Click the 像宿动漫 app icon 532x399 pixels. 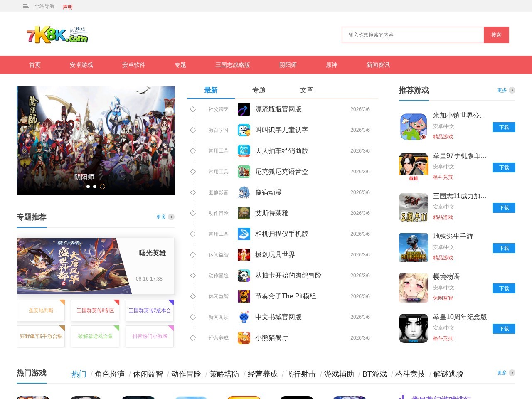pos(244,192)
